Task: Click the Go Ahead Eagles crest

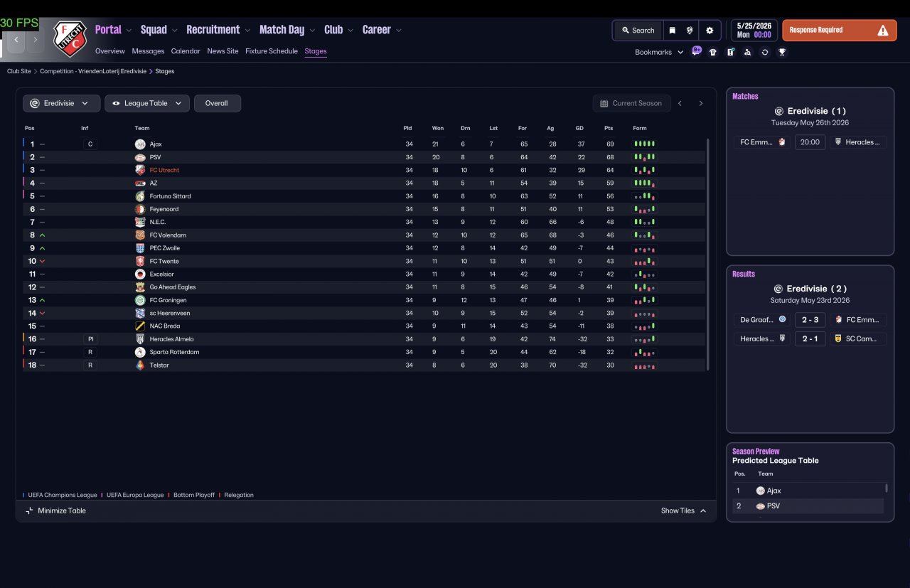Action: point(140,287)
